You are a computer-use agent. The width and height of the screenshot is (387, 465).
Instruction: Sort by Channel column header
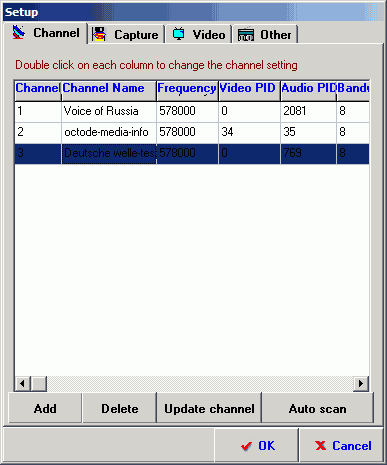tap(38, 90)
